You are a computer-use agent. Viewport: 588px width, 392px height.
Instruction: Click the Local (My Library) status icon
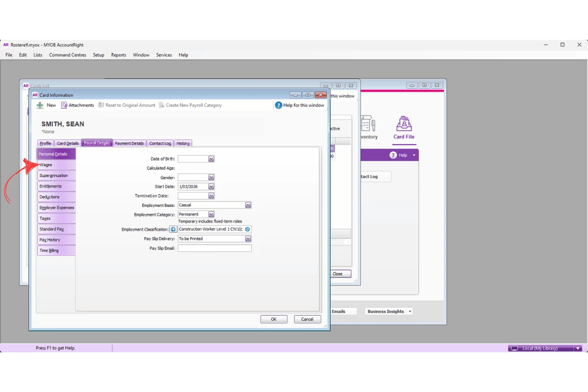tap(514, 348)
